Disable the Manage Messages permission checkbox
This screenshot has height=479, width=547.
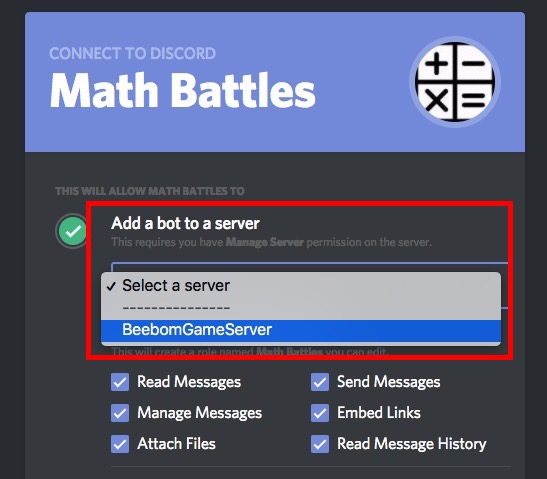[120, 413]
